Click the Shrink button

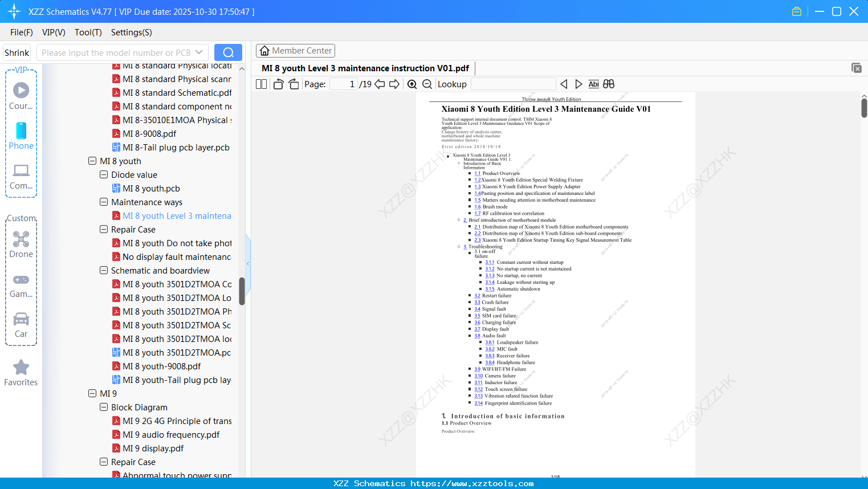tap(17, 52)
